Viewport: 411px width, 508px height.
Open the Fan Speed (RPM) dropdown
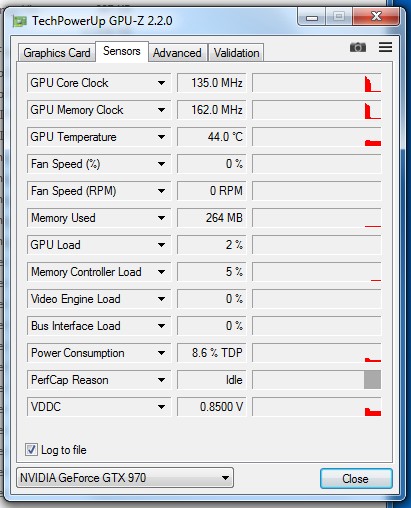[99, 191]
